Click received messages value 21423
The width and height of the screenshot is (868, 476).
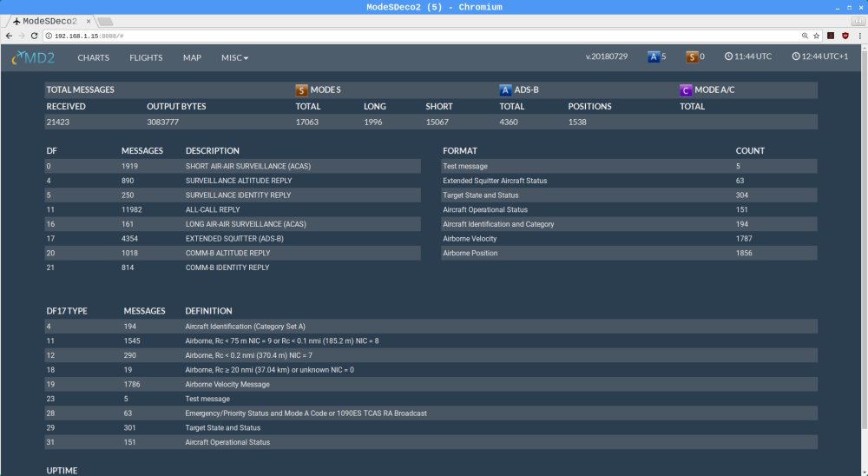click(x=58, y=122)
